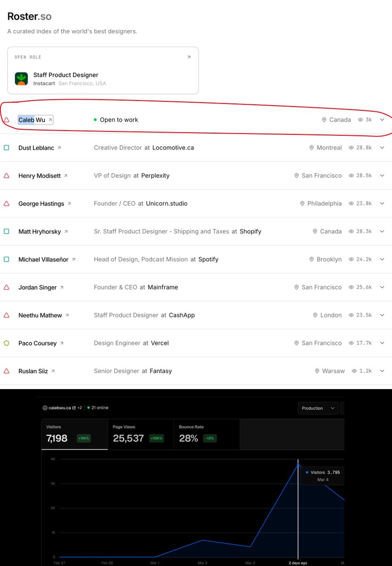Open the Production environment dropdown
Viewport: 392px width, 566px height.
tap(318, 408)
